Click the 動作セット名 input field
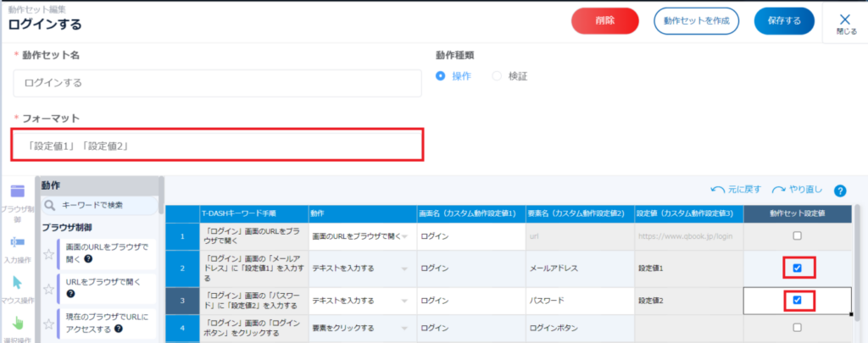Screen dimensions: 868x343 [217, 84]
